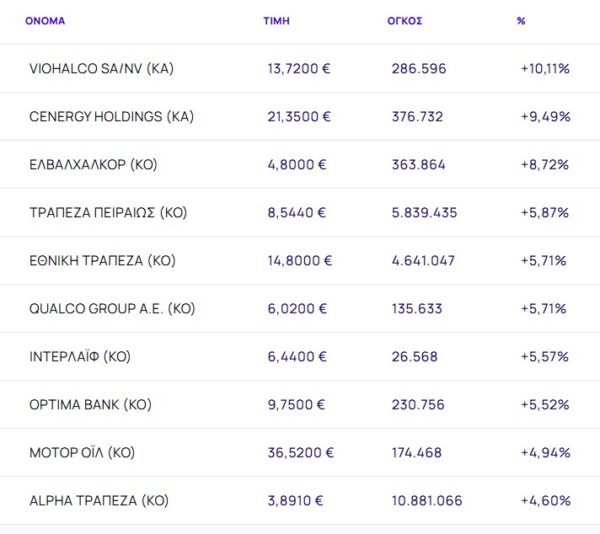Viewport: 600px width, 534px height.
Task: Open QUALCO GROUP Α.Ε. (ΚΟ)
Action: coord(111,309)
